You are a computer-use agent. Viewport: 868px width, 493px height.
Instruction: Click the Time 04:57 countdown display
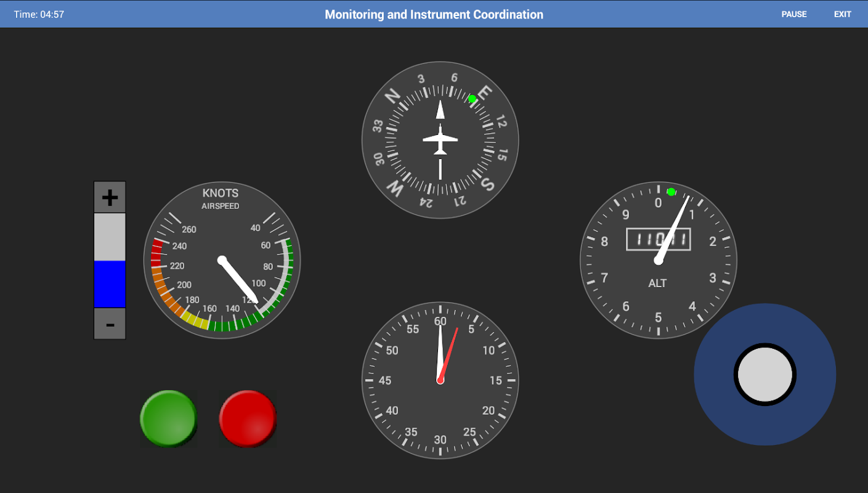point(39,14)
